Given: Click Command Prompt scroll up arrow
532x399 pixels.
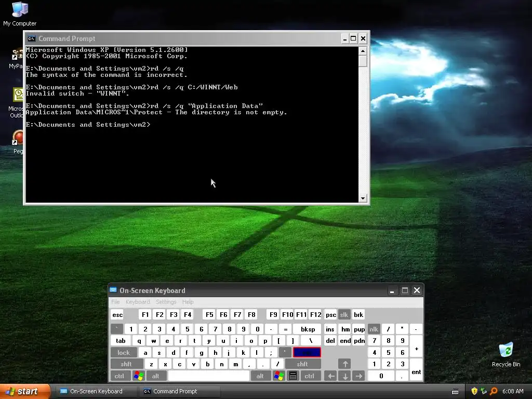Looking at the screenshot, I should click(363, 51).
